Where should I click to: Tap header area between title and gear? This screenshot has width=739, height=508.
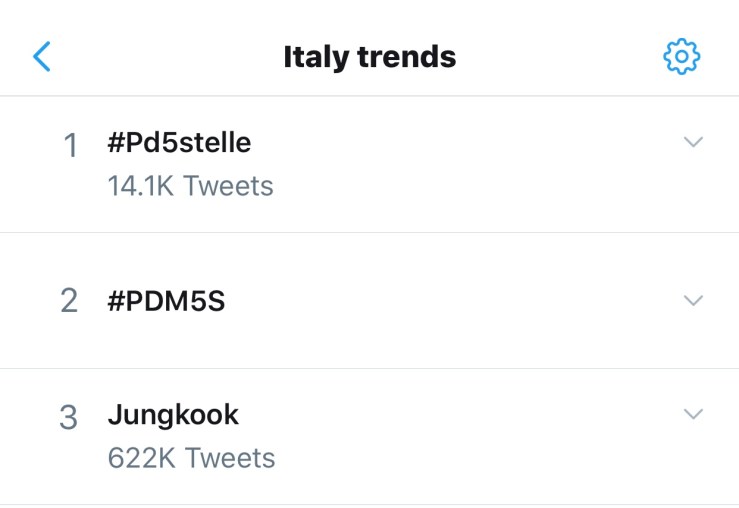pos(560,57)
